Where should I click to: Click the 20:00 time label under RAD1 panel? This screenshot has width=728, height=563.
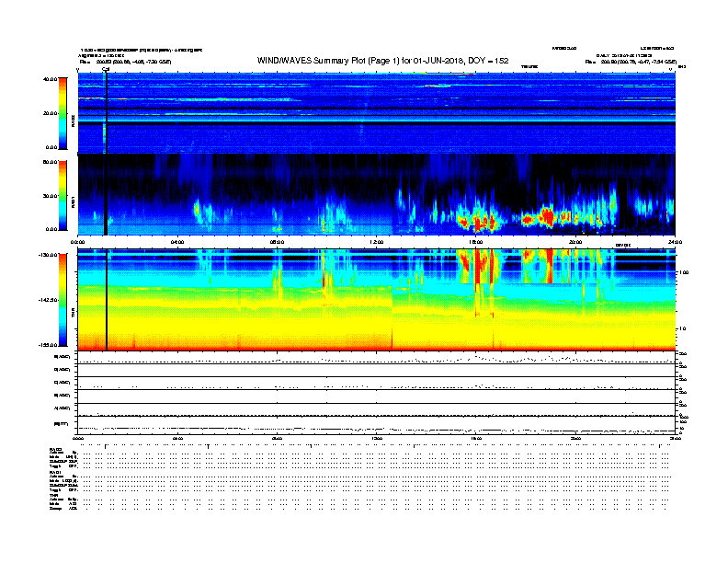pos(575,242)
